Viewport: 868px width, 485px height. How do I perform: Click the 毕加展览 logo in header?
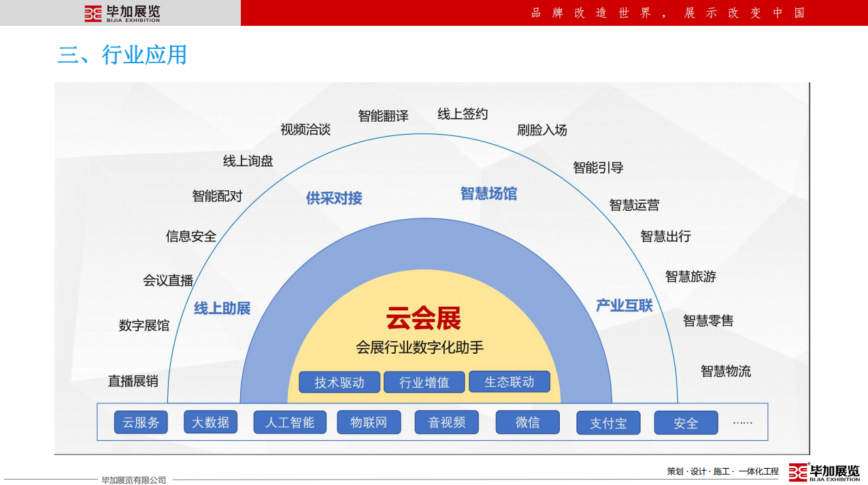(x=122, y=13)
